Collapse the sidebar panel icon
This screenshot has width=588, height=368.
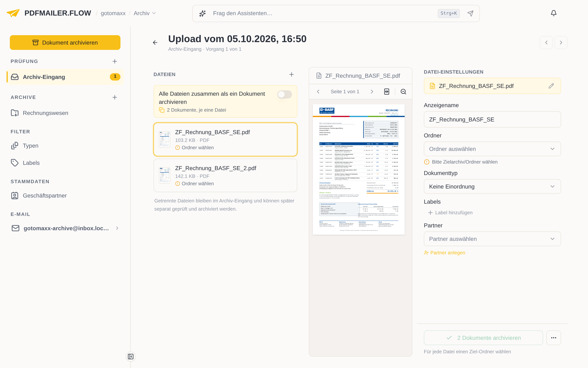click(130, 357)
